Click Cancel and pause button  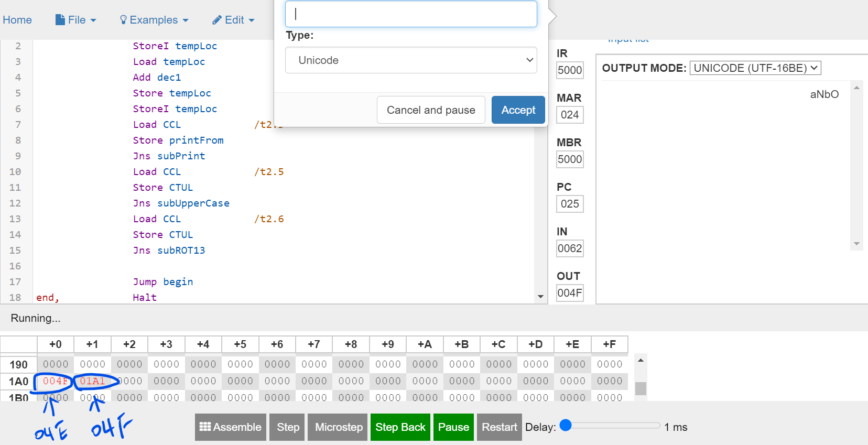click(431, 110)
